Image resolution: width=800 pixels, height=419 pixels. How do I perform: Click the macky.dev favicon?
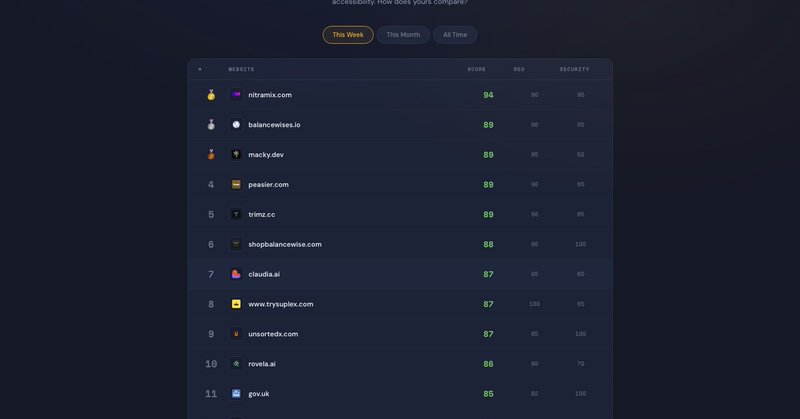236,155
